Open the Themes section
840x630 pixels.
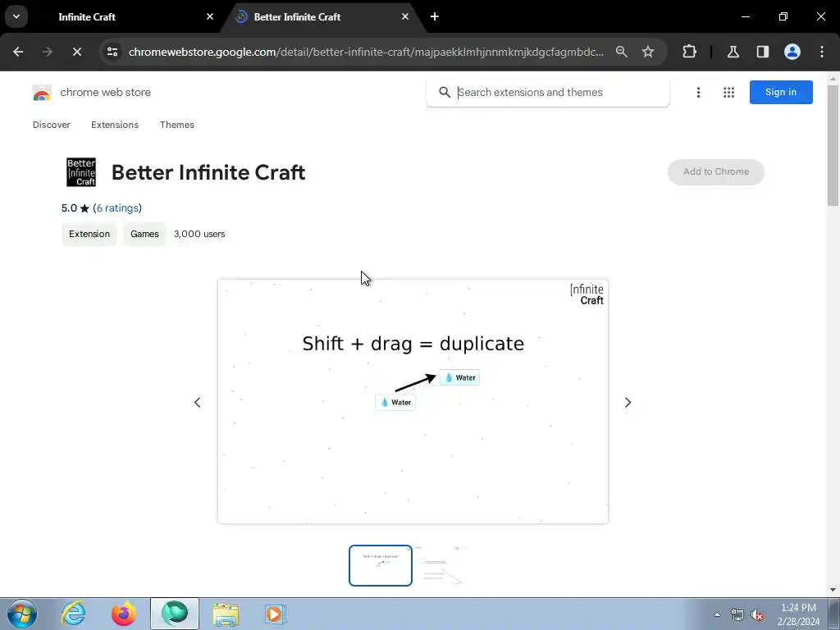coord(177,125)
